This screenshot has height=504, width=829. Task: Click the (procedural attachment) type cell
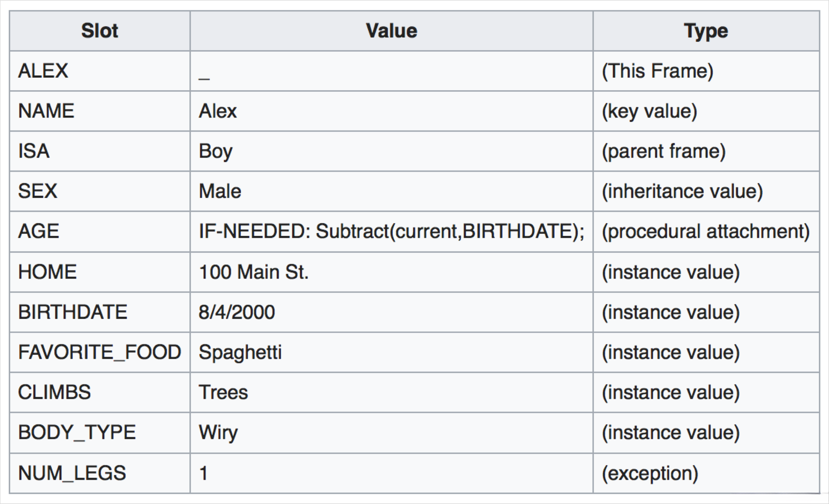pos(706,231)
